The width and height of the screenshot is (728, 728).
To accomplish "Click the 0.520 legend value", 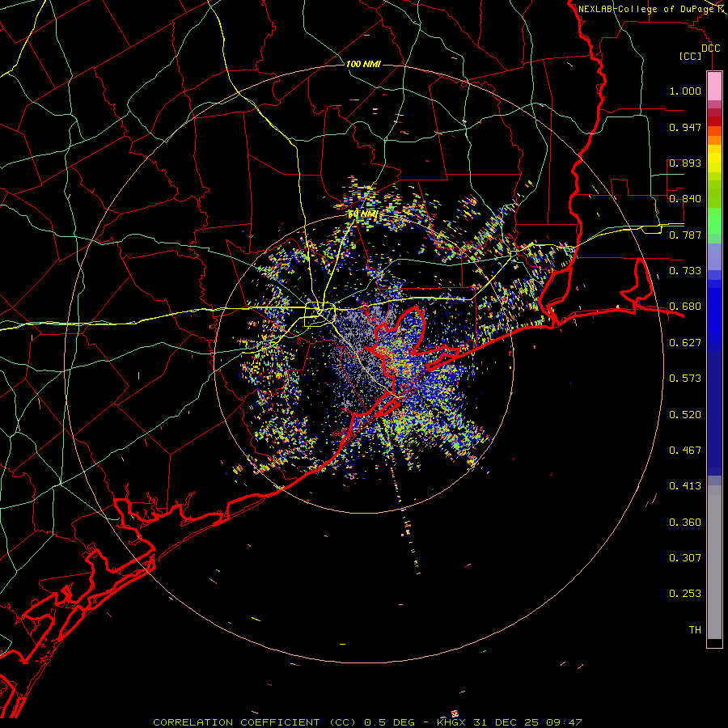I will pyautogui.click(x=685, y=415).
